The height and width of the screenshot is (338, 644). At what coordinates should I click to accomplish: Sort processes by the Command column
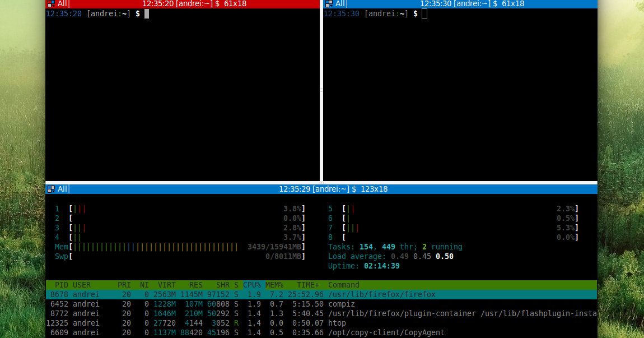pyautogui.click(x=343, y=285)
